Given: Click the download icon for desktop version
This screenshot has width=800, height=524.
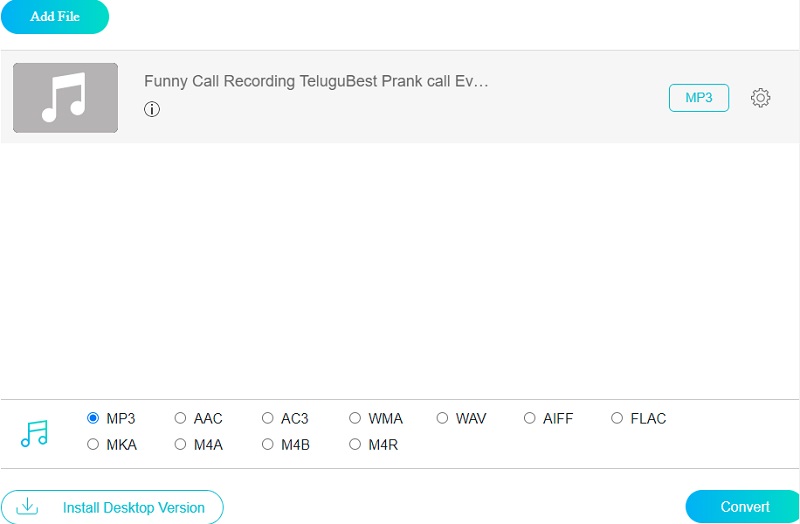Looking at the screenshot, I should 28,507.
